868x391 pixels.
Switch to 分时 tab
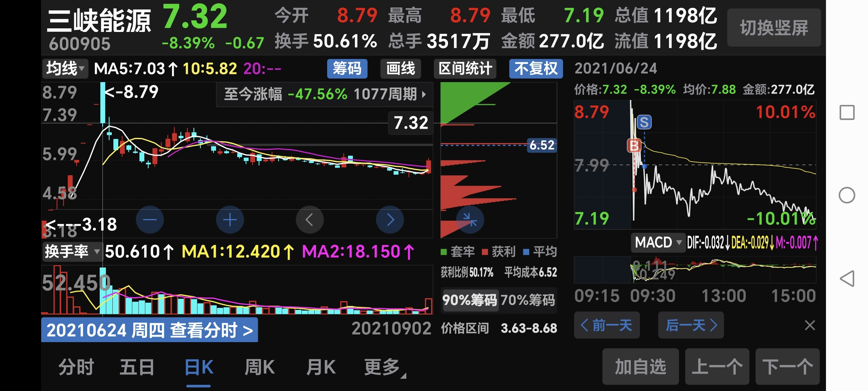(x=76, y=367)
